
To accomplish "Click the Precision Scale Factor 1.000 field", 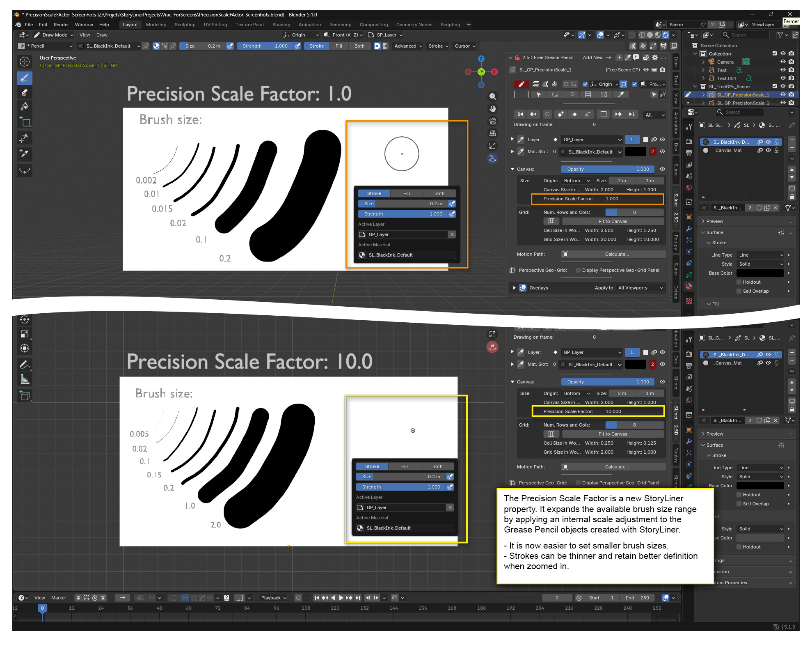I will 597,199.
